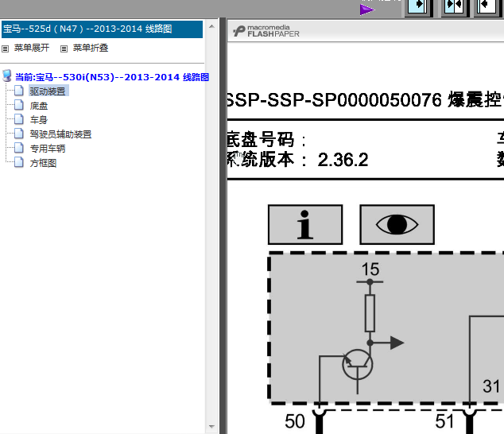The image size is (504, 434).
Task: Click the 菜单折叠 list icon
Action: pyautogui.click(x=64, y=48)
